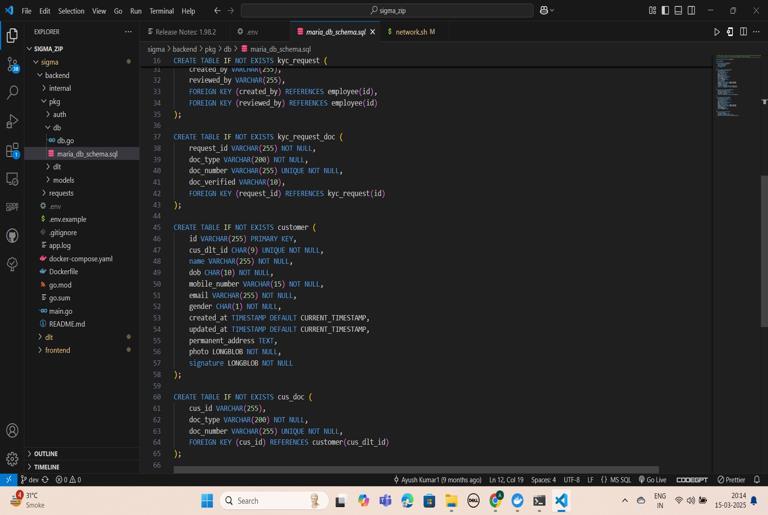Toggle Secondary Side Bar visibility
Image resolution: width=768 pixels, height=515 pixels.
[691, 10]
